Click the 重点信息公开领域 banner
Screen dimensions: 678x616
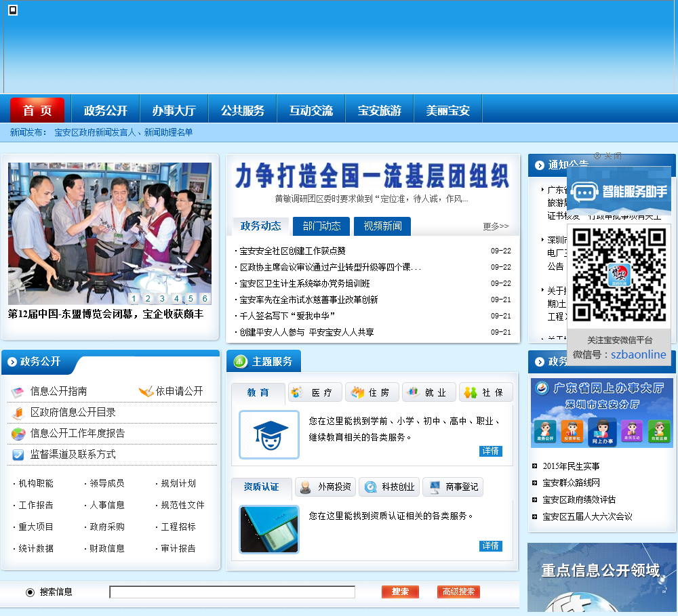(601, 577)
